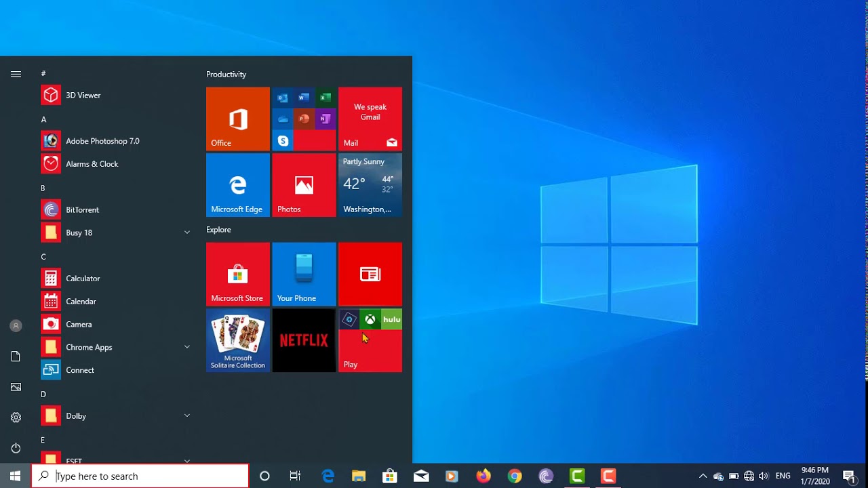Open Settings gear in Start menu

pyautogui.click(x=16, y=418)
